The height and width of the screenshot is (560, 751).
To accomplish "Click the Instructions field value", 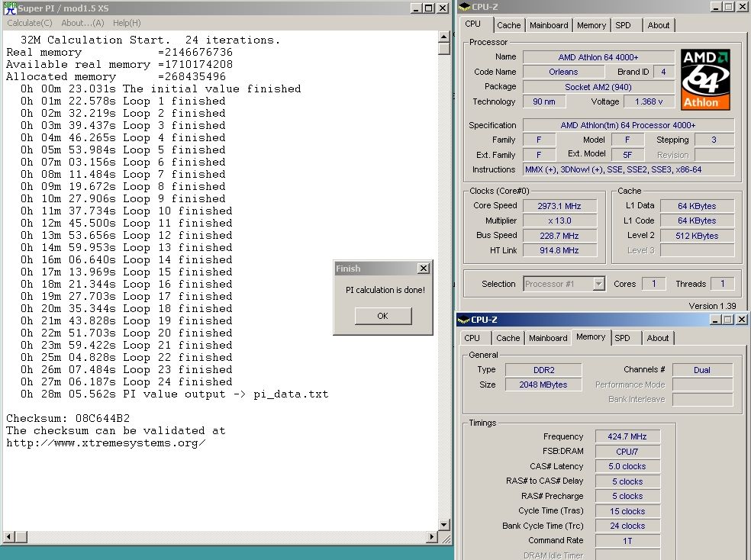I will pos(628,169).
